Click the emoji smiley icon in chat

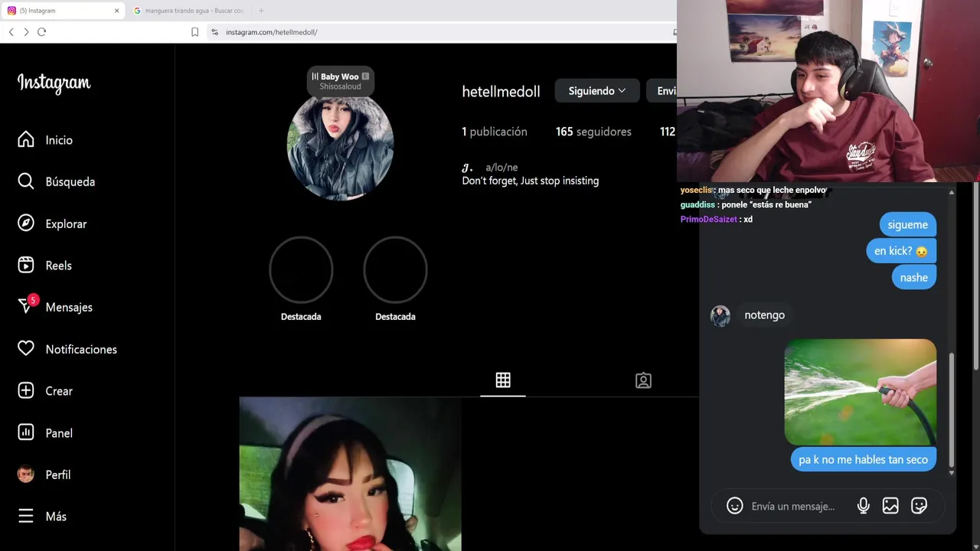point(735,506)
